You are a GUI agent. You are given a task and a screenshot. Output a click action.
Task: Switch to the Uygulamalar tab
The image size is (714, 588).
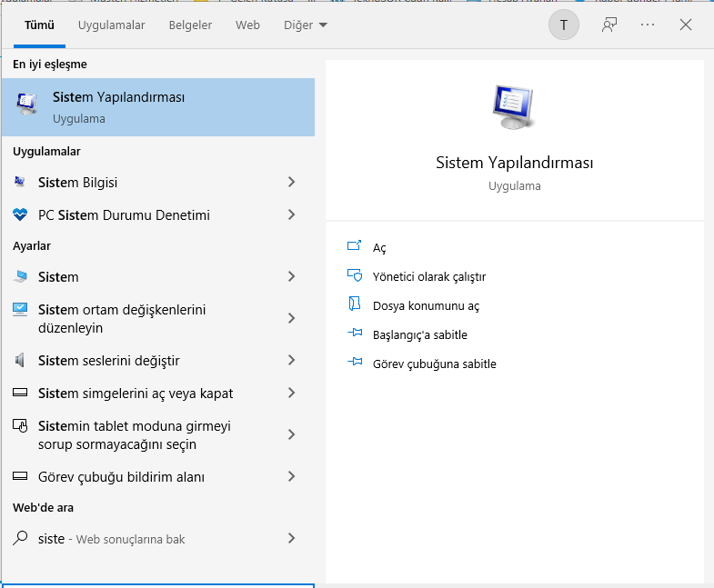[x=112, y=25]
